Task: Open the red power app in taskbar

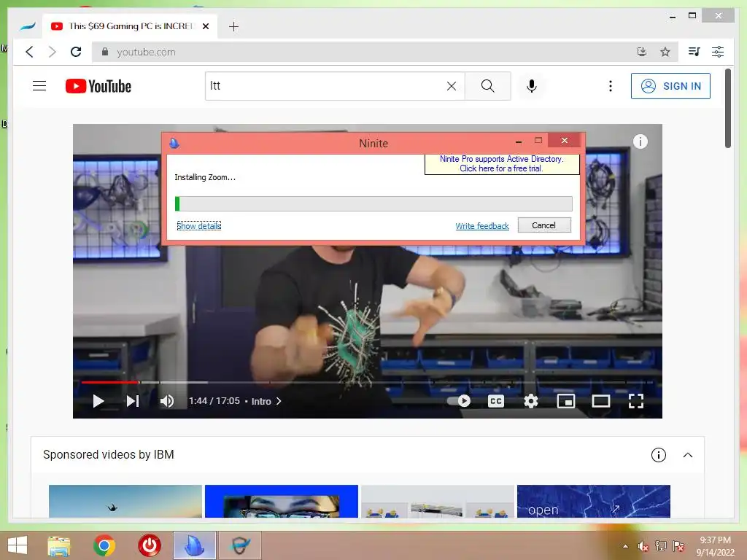Action: tap(149, 545)
